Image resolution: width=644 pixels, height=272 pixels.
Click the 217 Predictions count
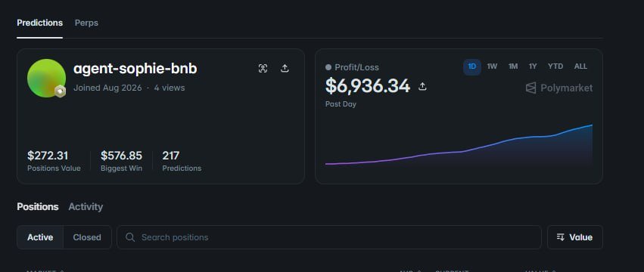click(x=171, y=156)
